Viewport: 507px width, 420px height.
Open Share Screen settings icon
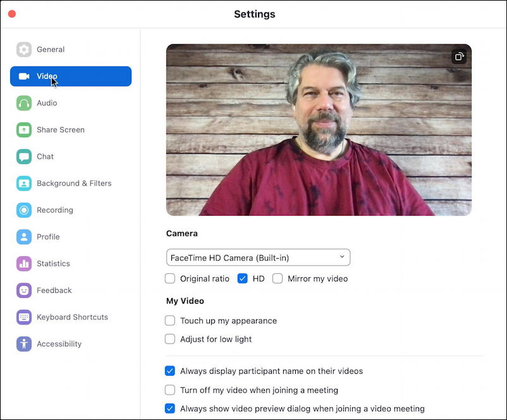(x=24, y=130)
